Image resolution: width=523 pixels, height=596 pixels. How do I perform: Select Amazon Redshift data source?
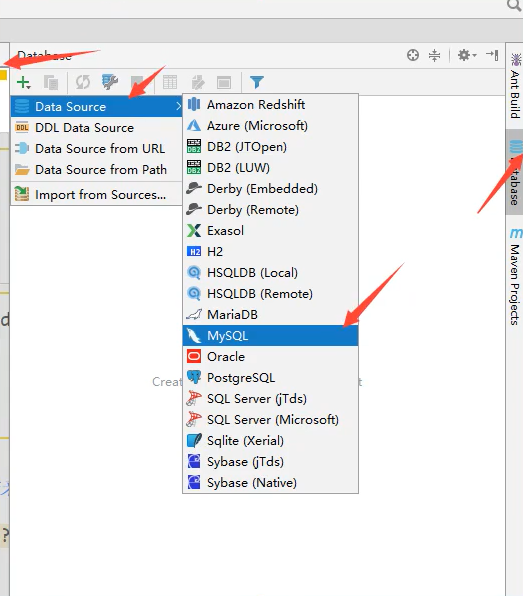pyautogui.click(x=270, y=105)
